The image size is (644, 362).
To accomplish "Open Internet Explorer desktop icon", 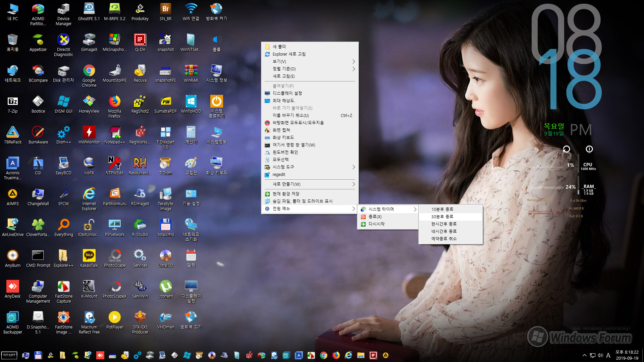I will click(89, 199).
